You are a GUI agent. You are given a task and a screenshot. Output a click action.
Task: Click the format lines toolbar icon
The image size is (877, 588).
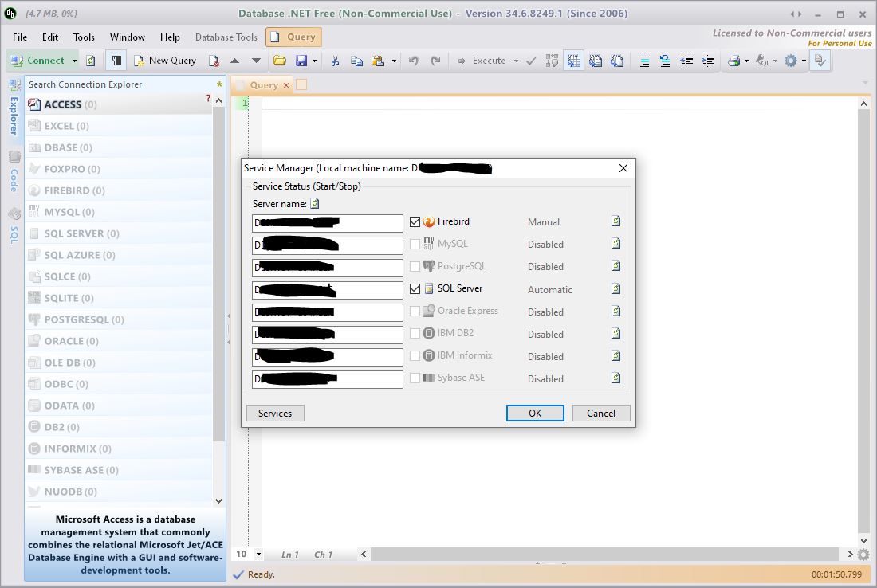tap(643, 61)
